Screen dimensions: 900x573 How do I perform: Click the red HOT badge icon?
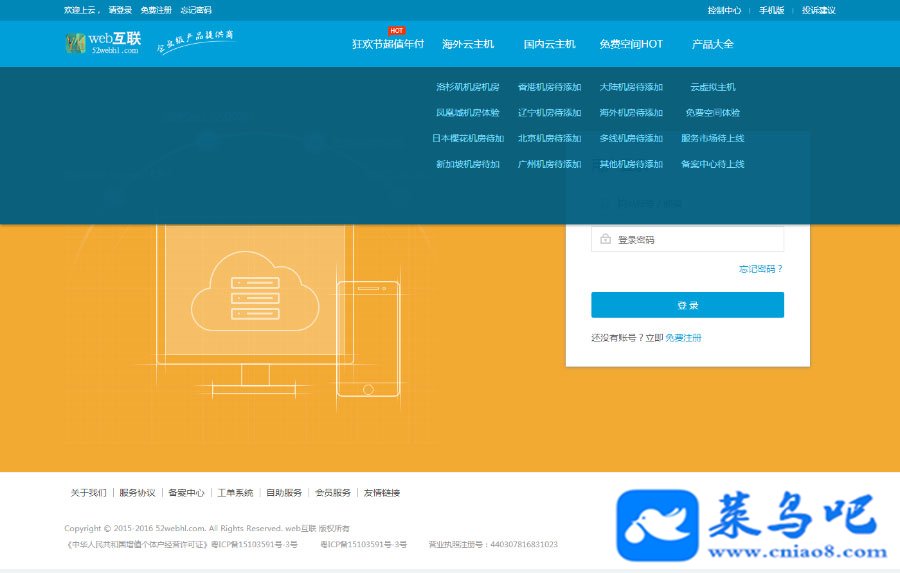coord(397,30)
